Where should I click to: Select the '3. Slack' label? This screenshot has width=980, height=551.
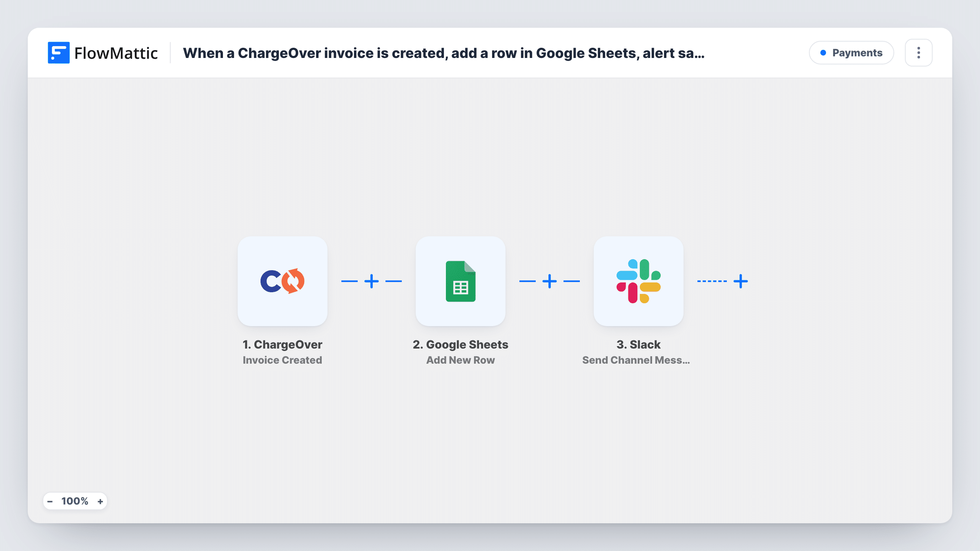[639, 344]
